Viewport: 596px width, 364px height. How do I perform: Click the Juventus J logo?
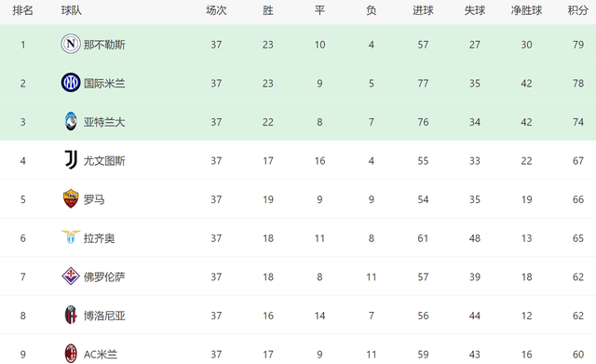pos(71,160)
